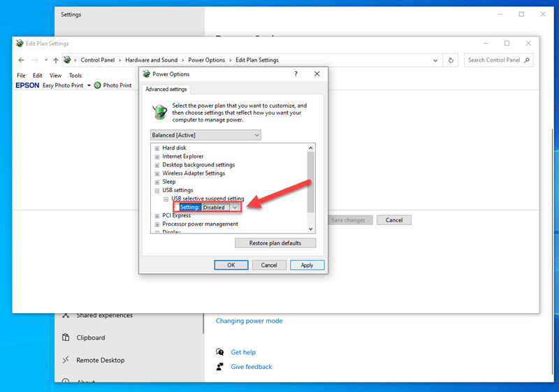Expand the Hard disk node
This screenshot has height=392, width=559.
coord(157,148)
